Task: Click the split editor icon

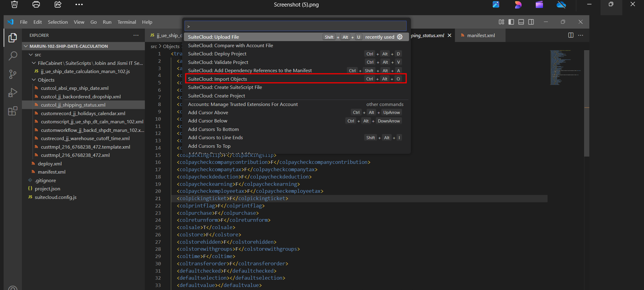Action: pos(571,35)
